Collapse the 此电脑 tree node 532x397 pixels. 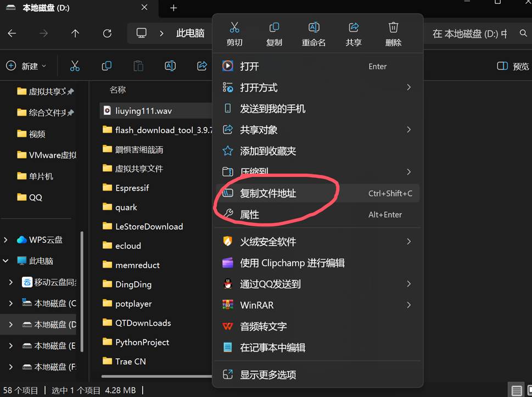pos(6,261)
